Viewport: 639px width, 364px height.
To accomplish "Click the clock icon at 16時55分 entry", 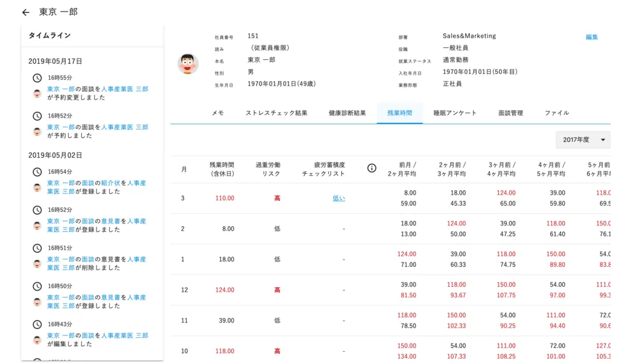I will (x=38, y=78).
